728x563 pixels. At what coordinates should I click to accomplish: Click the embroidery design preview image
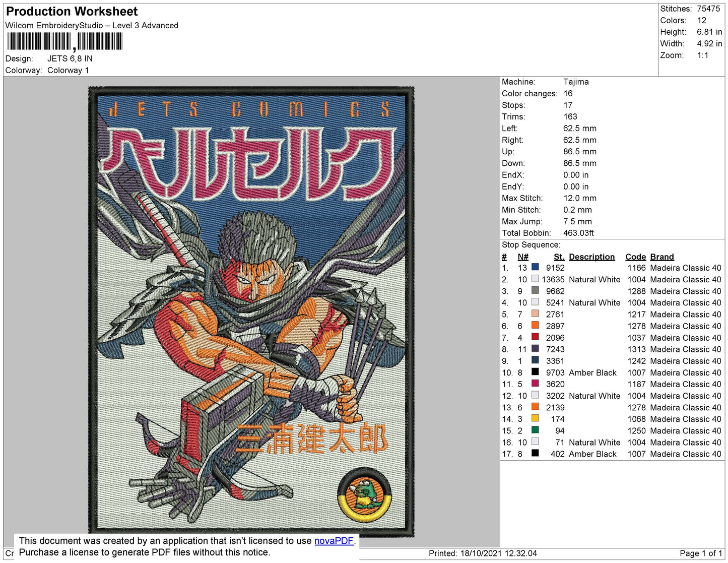tap(251, 312)
